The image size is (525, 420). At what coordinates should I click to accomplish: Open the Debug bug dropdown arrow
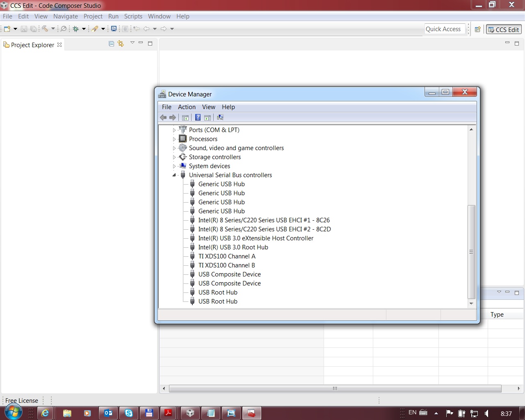click(84, 29)
